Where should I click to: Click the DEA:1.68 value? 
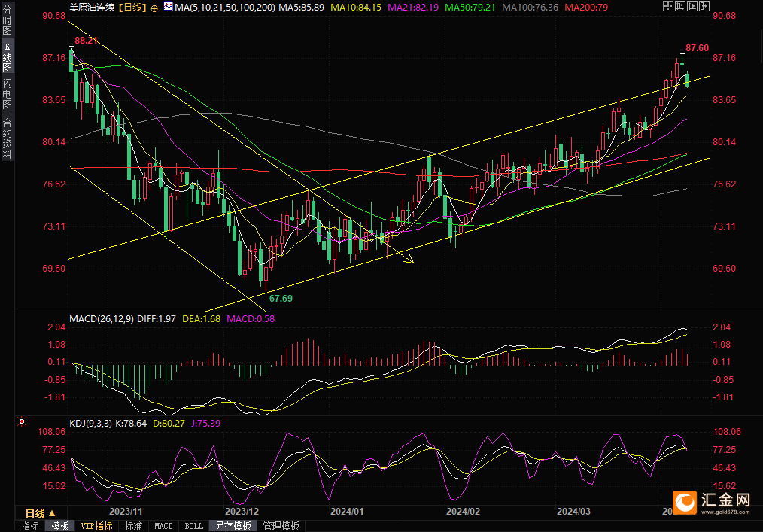coord(201,319)
